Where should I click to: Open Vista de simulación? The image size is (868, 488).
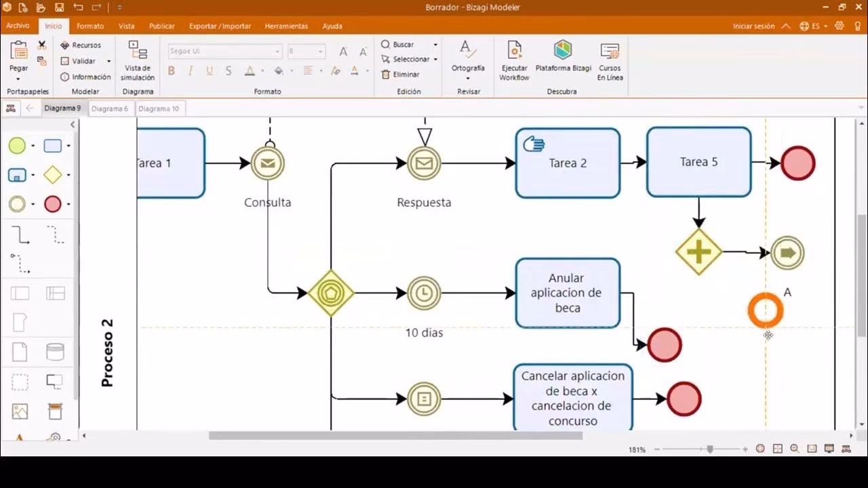138,60
